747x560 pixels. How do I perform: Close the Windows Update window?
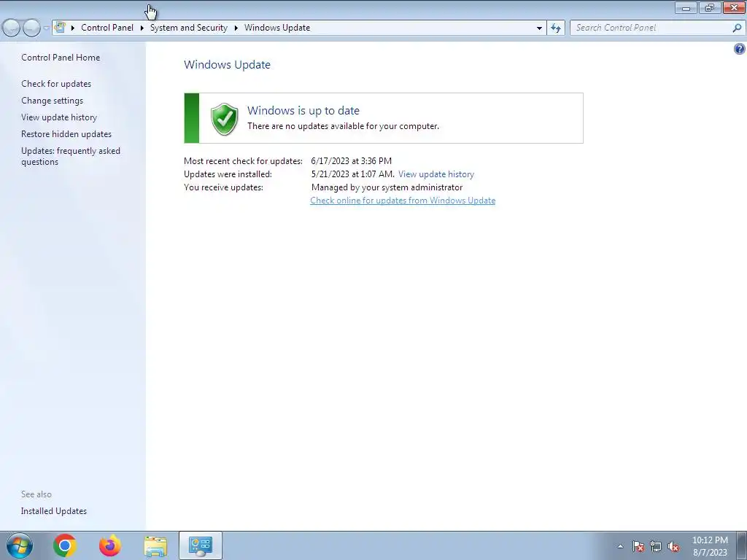coord(734,7)
